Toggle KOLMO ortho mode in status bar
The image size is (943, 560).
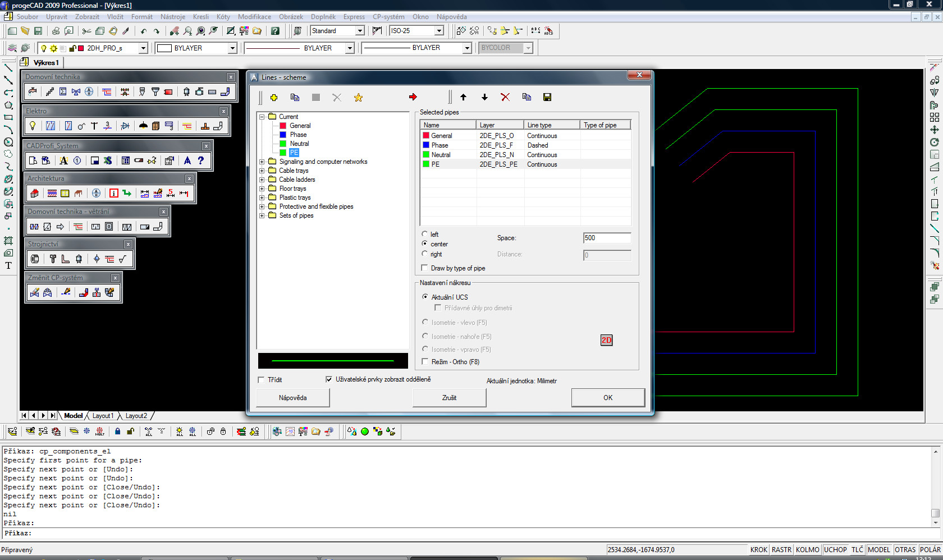tap(808, 550)
